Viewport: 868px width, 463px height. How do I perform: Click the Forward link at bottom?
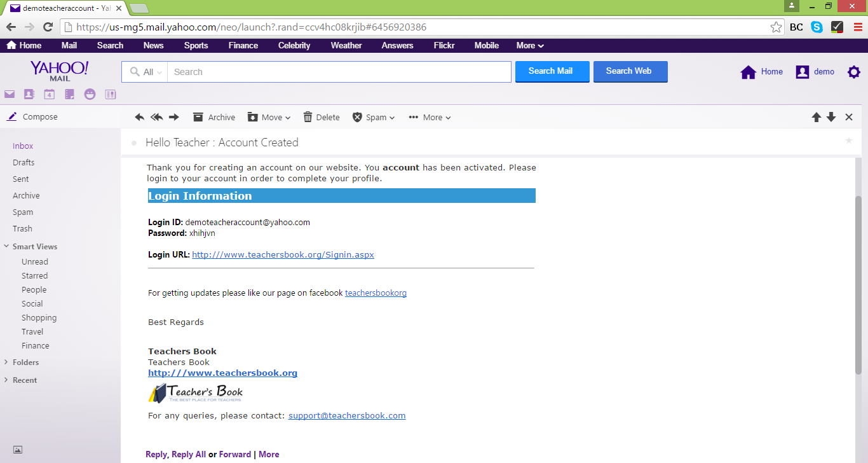point(235,454)
